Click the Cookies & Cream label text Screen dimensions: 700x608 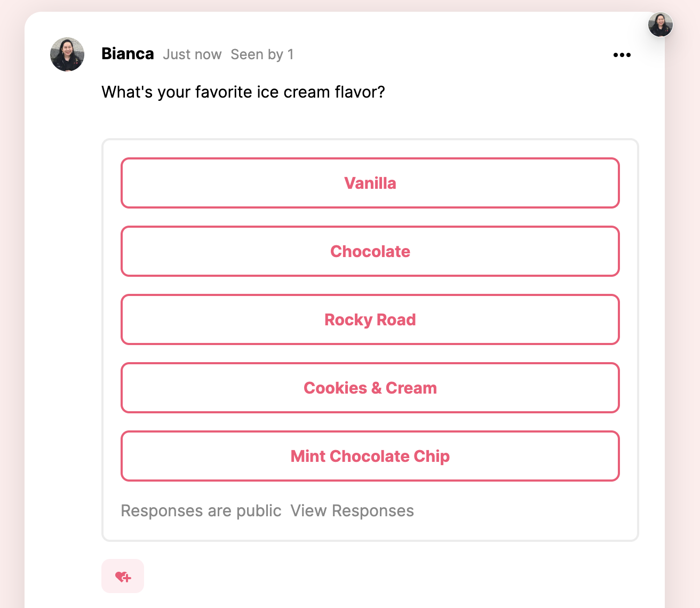pos(370,388)
